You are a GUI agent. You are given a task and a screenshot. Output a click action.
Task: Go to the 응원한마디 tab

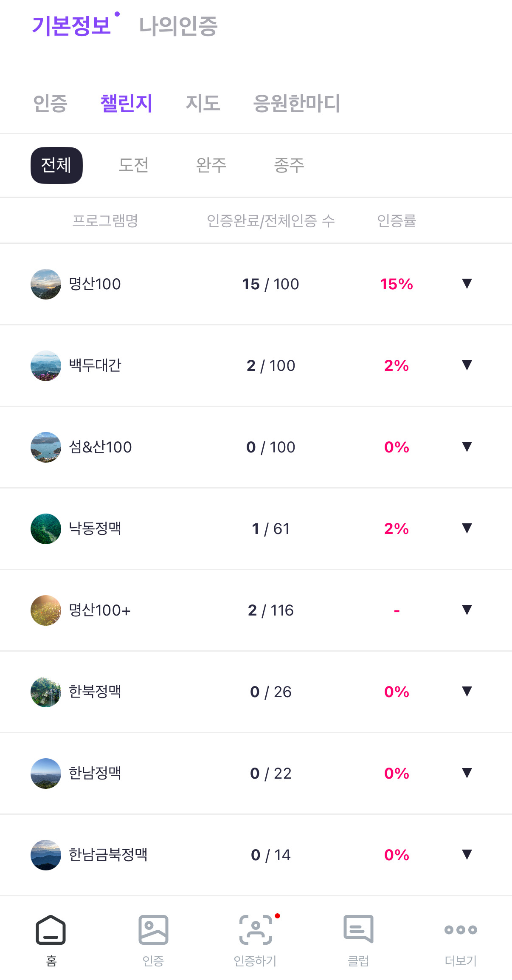pos(297,103)
